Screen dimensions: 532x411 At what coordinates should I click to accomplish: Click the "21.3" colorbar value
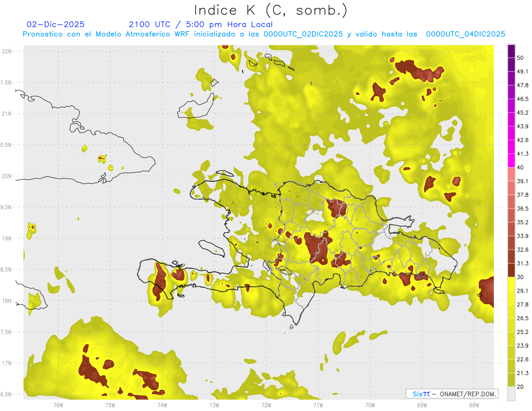coord(523,373)
